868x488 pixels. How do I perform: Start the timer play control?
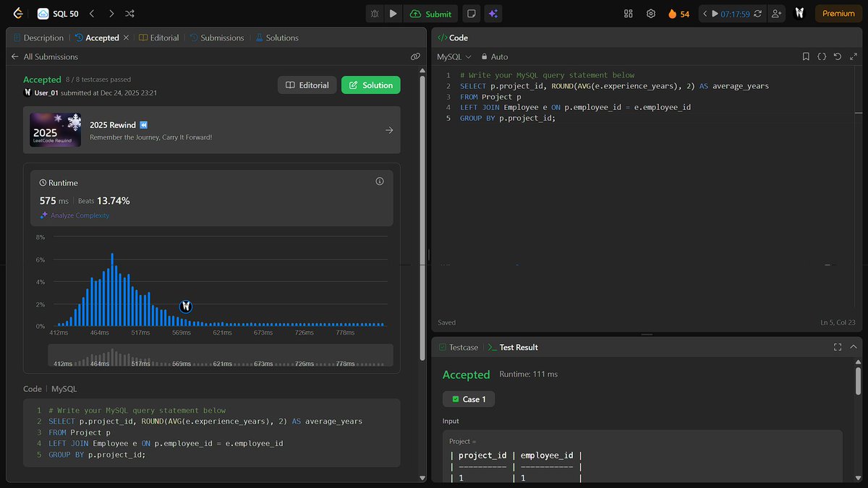(715, 14)
